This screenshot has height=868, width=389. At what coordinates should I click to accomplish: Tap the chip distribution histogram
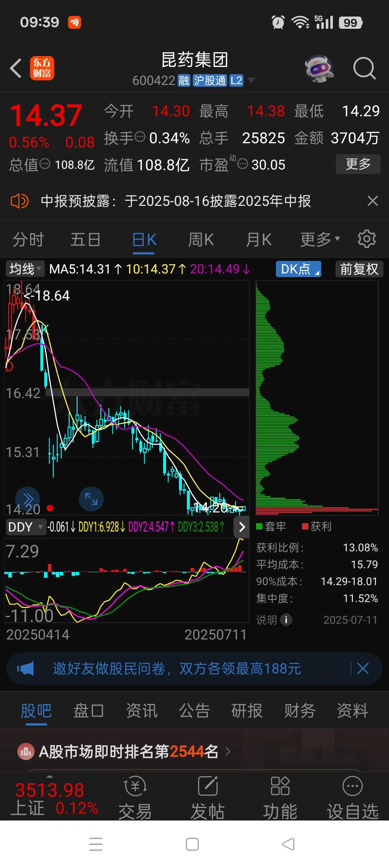[317, 398]
